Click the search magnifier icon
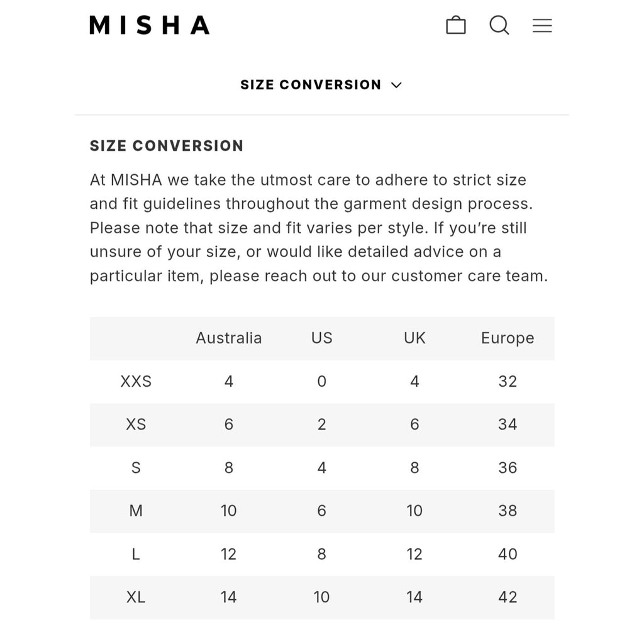 499,25
